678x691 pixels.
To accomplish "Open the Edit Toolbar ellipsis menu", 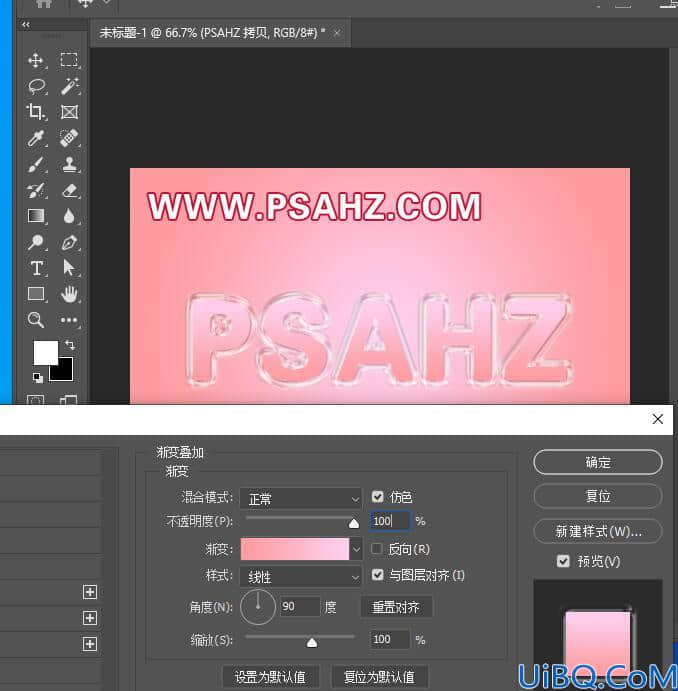I will click(69, 320).
